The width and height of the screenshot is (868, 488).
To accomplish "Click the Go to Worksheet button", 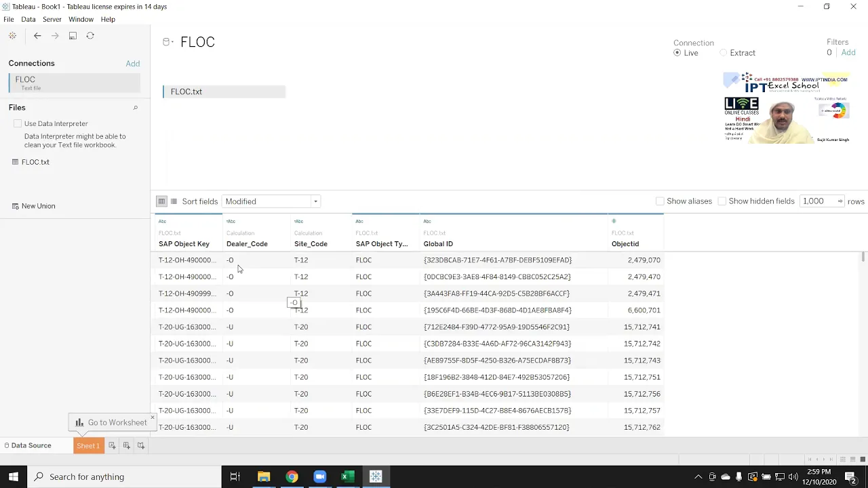I will [111, 422].
